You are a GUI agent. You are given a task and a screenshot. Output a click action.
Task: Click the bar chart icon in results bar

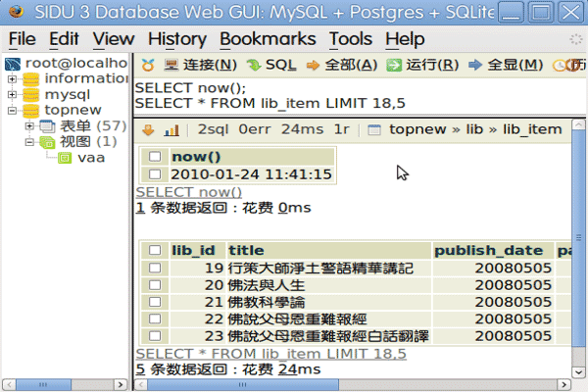point(171,129)
